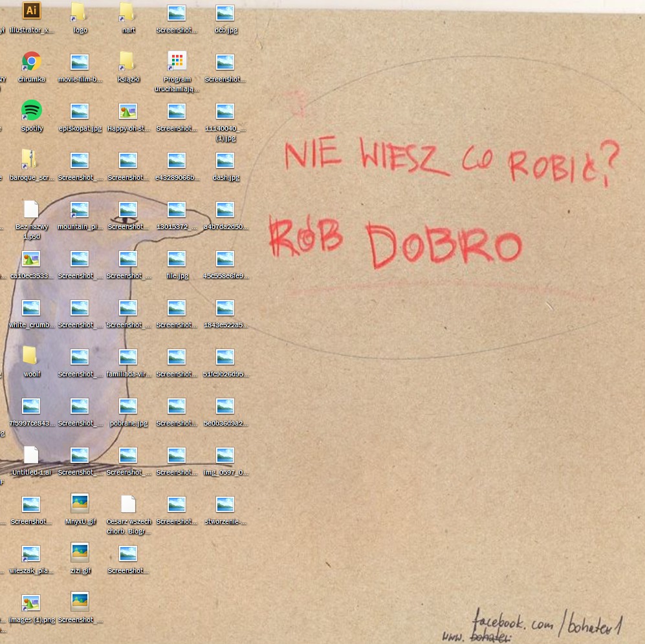The width and height of the screenshot is (645, 644).
Task: Click the nart folder shortcut
Action: (127, 12)
